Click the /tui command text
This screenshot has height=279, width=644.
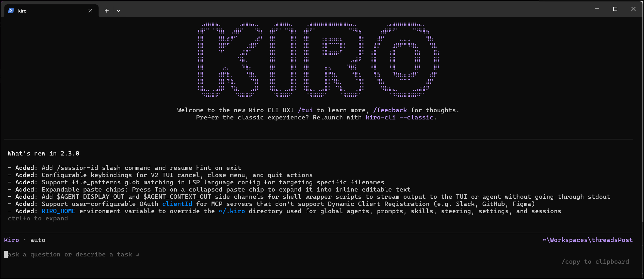pyautogui.click(x=305, y=110)
